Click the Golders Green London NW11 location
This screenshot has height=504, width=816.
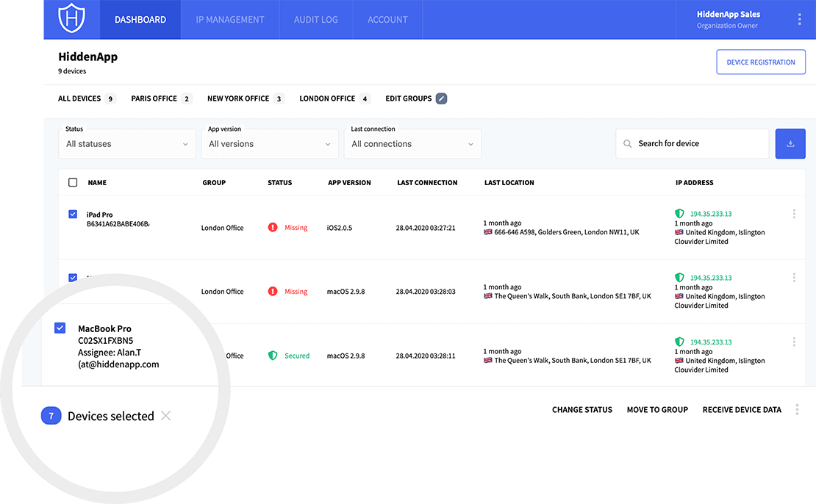[567, 232]
